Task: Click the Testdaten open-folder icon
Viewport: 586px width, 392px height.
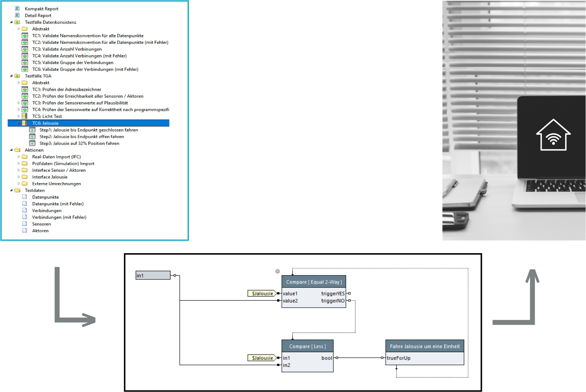Action: (17, 190)
